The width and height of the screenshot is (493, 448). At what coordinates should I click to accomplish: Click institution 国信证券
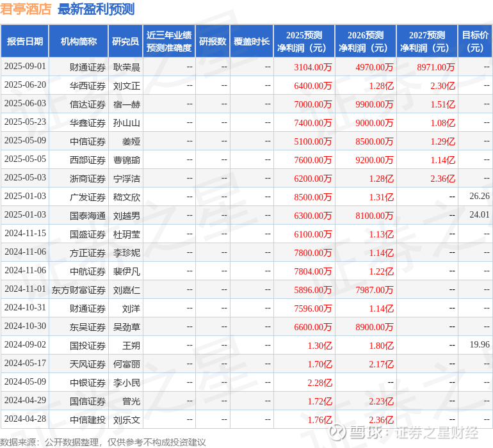click(x=88, y=401)
